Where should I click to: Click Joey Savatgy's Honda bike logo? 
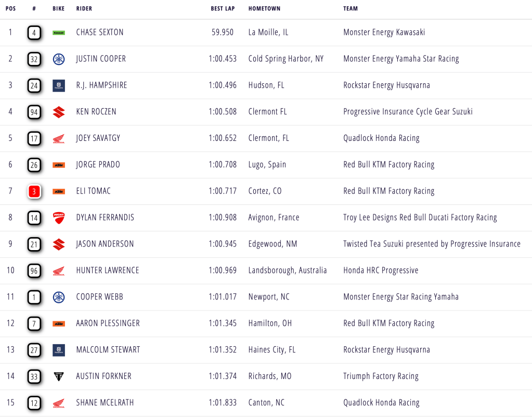[59, 138]
